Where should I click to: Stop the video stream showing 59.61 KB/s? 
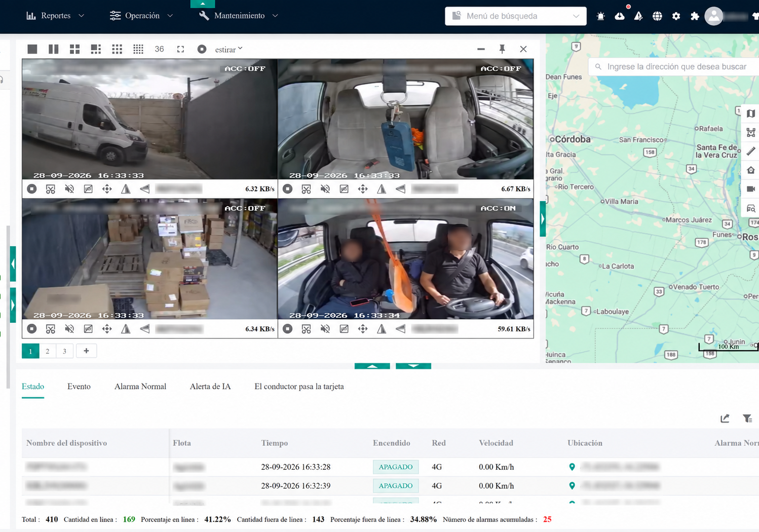point(288,329)
